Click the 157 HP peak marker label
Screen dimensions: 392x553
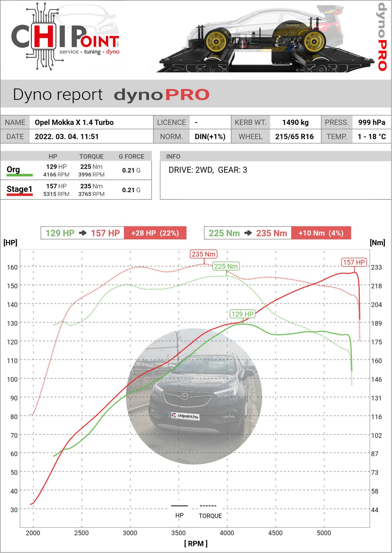(x=354, y=262)
